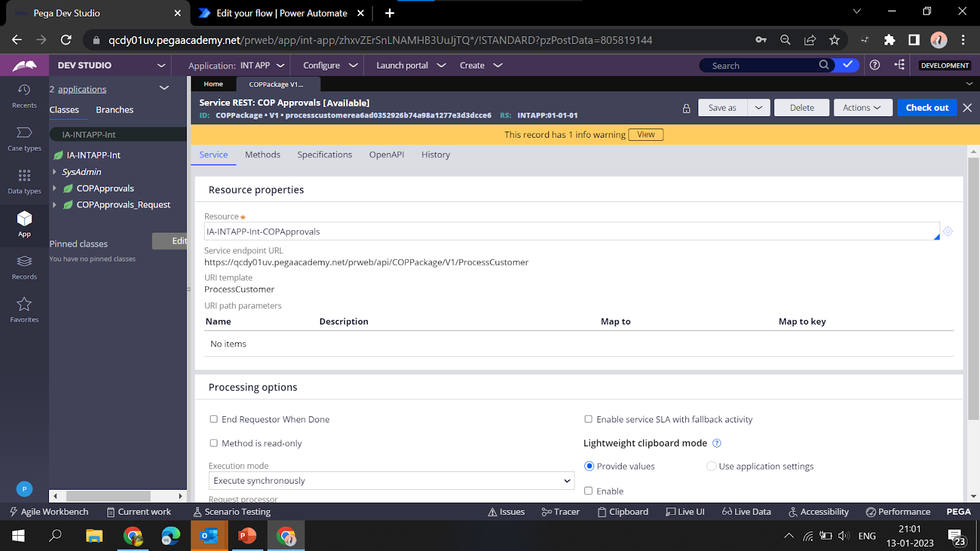
Task: Open the Configure menu
Action: 330,66
